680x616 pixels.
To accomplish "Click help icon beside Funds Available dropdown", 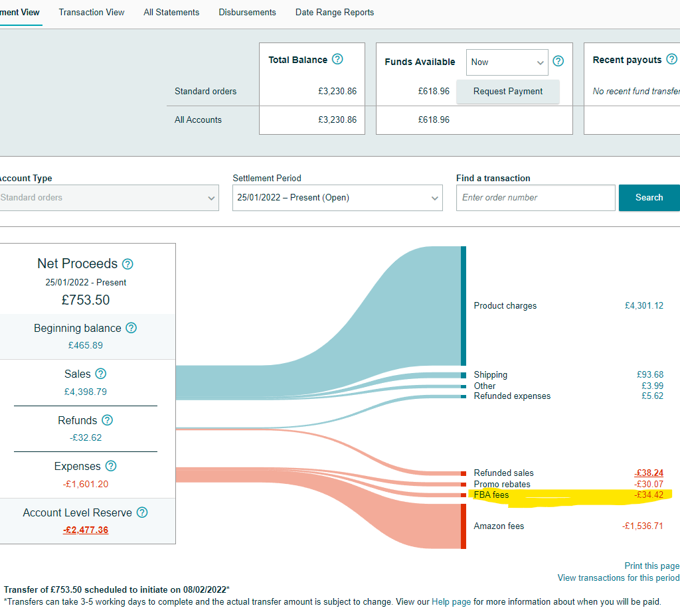I will 558,61.
